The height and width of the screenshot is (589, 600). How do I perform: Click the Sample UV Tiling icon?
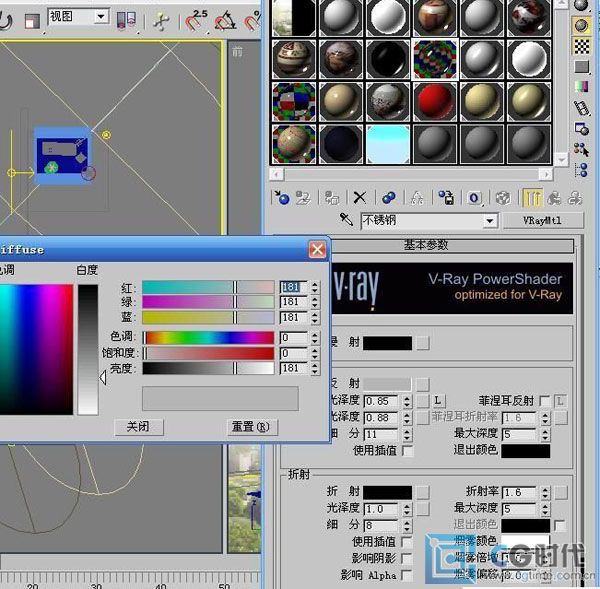tap(582, 67)
